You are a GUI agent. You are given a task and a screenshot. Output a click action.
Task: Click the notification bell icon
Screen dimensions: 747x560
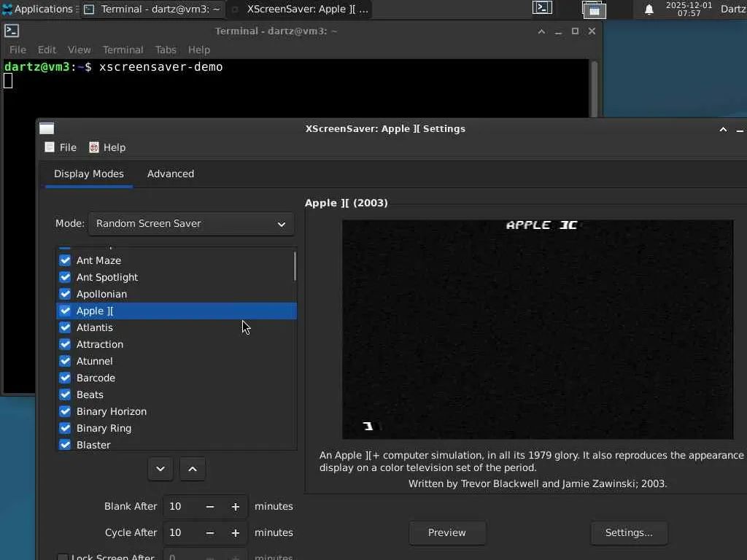(x=649, y=9)
